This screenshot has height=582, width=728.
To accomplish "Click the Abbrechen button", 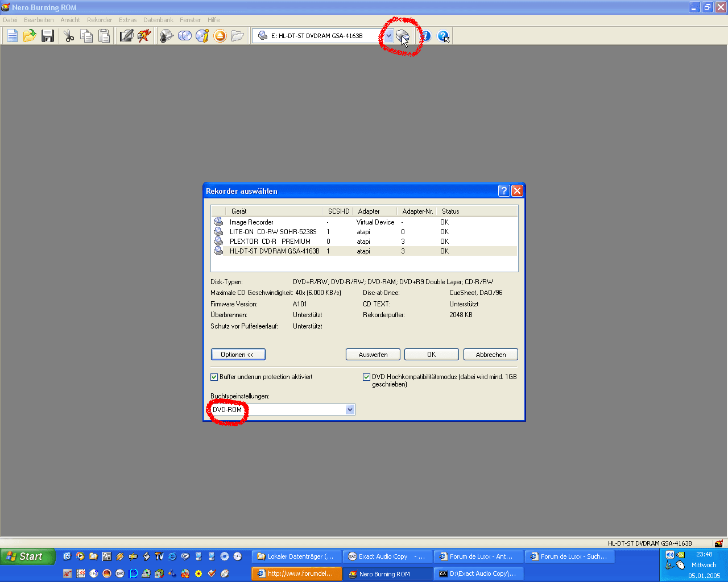I will [491, 354].
